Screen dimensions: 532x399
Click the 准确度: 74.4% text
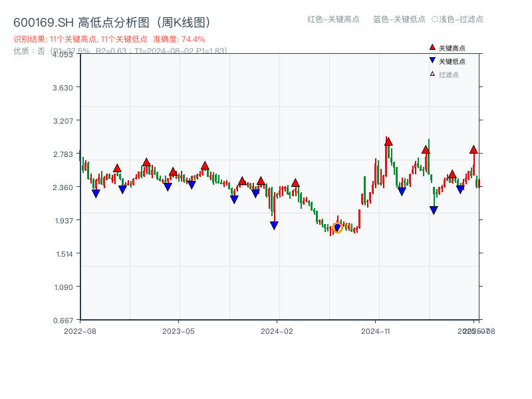point(179,39)
